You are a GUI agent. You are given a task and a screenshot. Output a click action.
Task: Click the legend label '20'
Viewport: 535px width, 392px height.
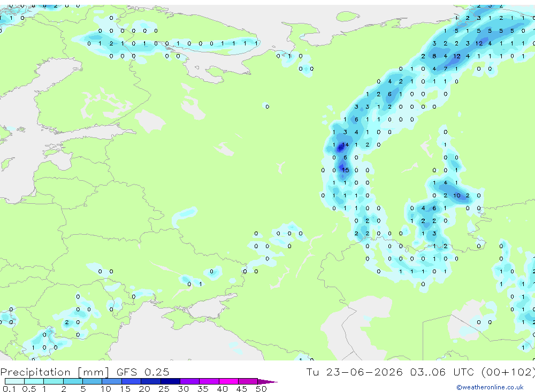pyautogui.click(x=144, y=389)
